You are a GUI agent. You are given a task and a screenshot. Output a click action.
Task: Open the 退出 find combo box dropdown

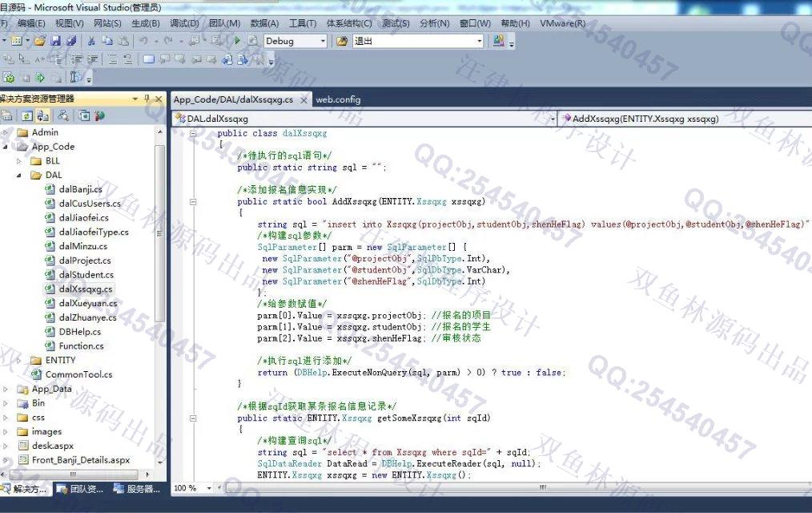click(x=480, y=41)
